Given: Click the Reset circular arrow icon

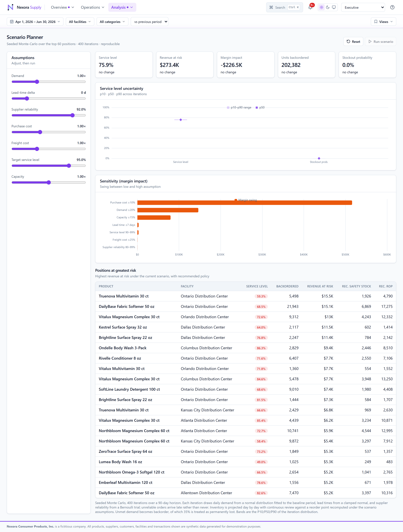Looking at the screenshot, I should click(348, 41).
